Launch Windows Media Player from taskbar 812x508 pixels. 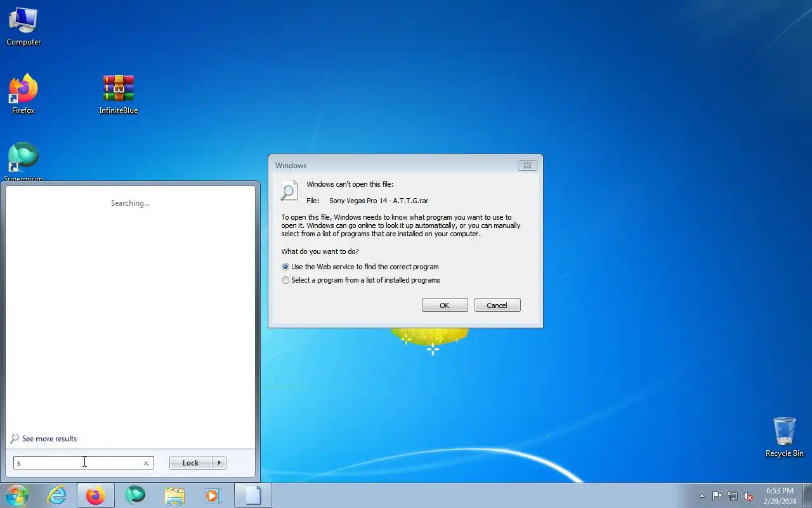tap(213, 495)
